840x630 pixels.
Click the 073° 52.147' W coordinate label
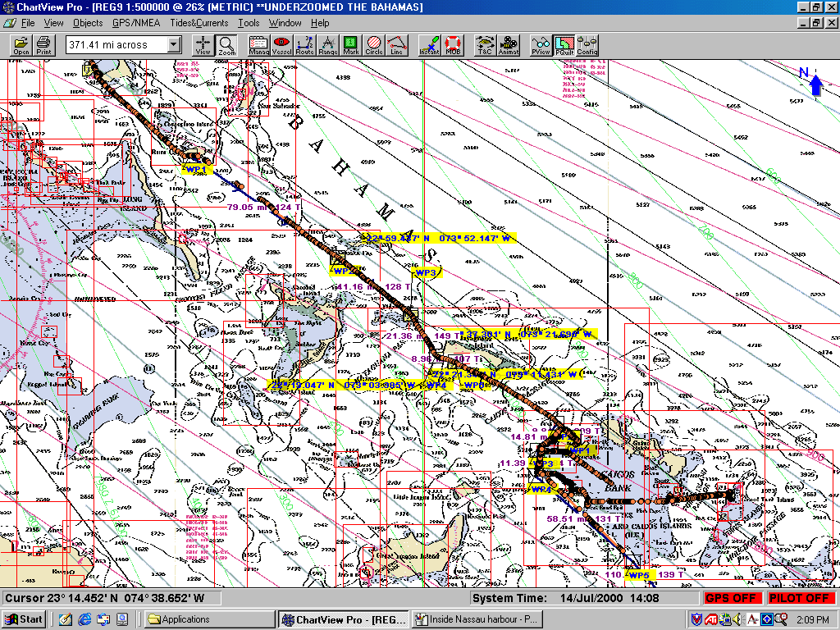[x=475, y=238]
